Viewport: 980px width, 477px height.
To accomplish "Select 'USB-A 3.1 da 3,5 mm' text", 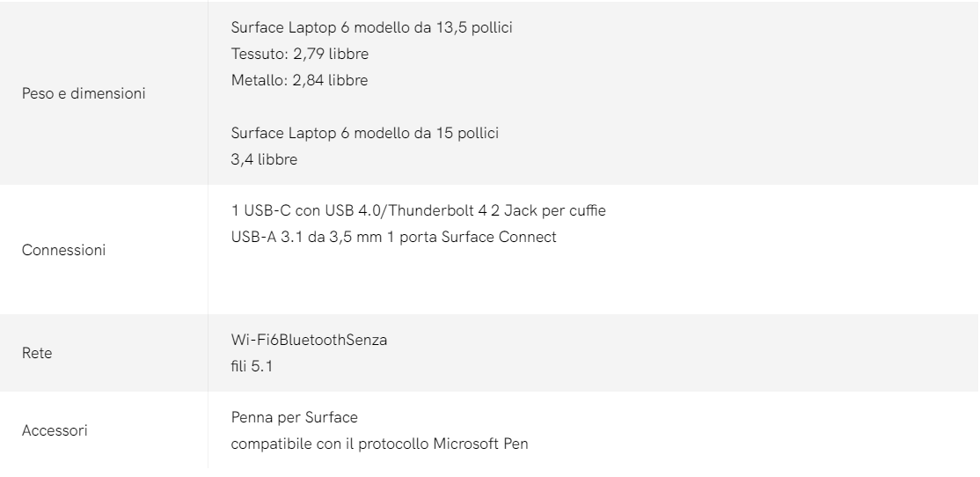I will [x=307, y=237].
